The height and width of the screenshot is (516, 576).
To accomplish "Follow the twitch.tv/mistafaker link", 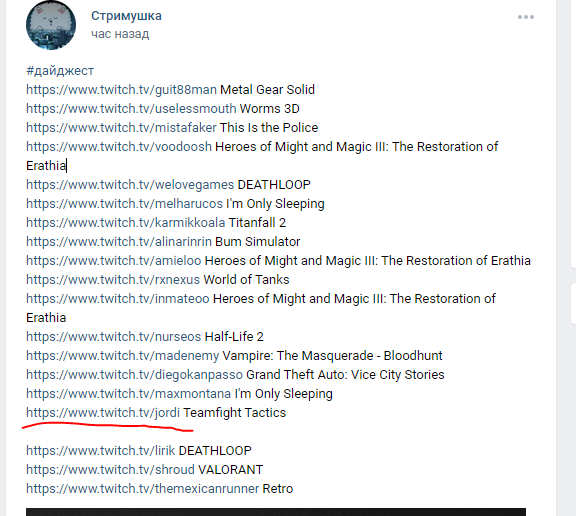I will click(x=121, y=128).
